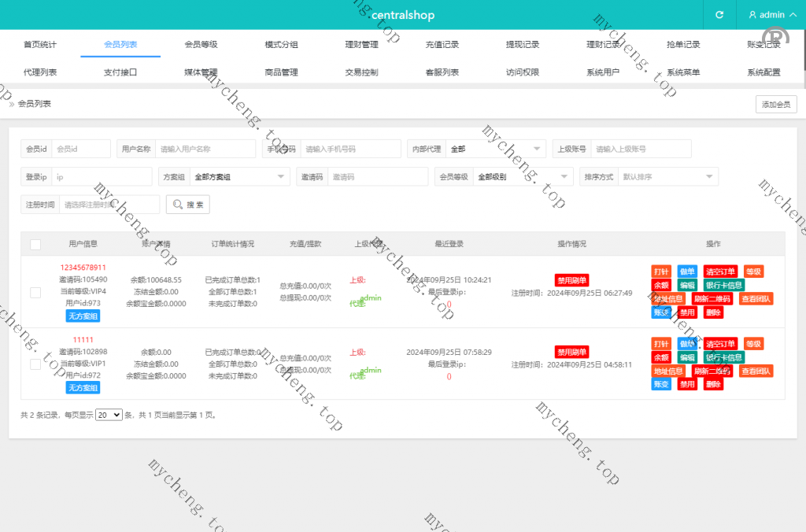Click the admin user profile icon

[752, 15]
